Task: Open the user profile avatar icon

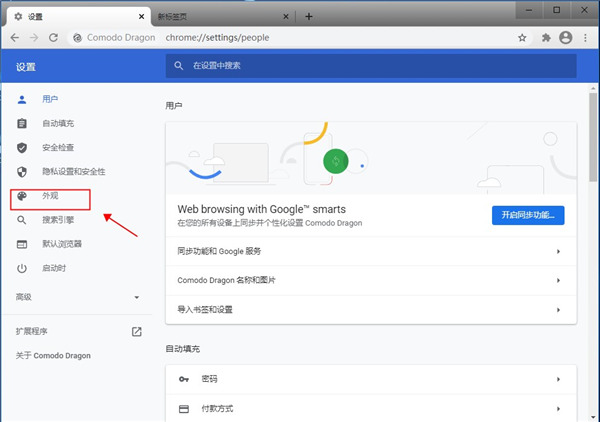Action: point(566,38)
